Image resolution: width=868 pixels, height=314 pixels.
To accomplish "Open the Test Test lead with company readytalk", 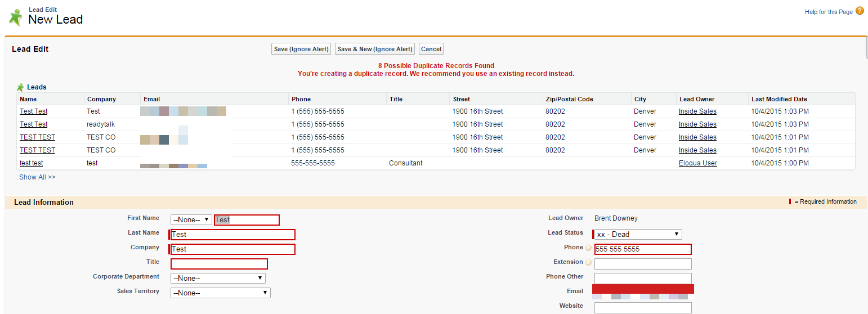I will click(34, 124).
